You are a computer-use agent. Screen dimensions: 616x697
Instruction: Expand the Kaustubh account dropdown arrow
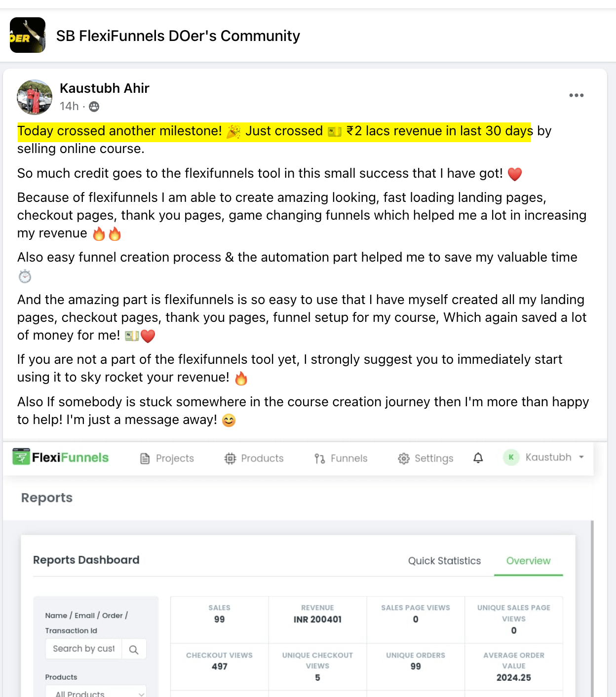click(x=581, y=457)
